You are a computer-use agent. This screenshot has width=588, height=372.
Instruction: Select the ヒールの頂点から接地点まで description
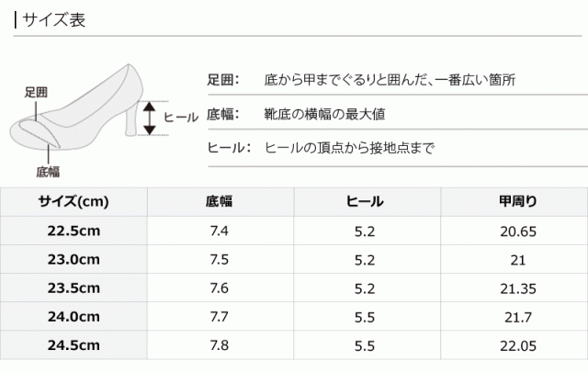(349, 148)
